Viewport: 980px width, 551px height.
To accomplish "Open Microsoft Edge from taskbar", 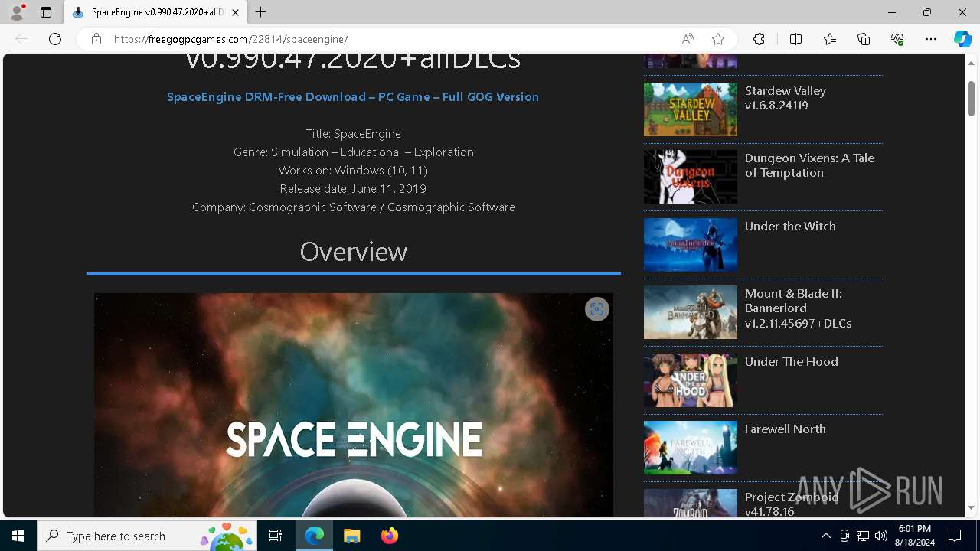I will click(x=315, y=536).
